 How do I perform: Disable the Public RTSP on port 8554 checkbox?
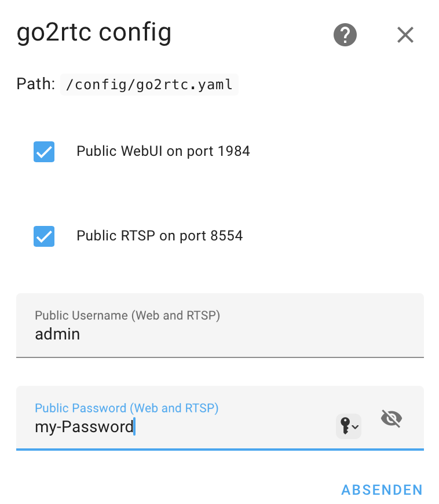coord(44,236)
